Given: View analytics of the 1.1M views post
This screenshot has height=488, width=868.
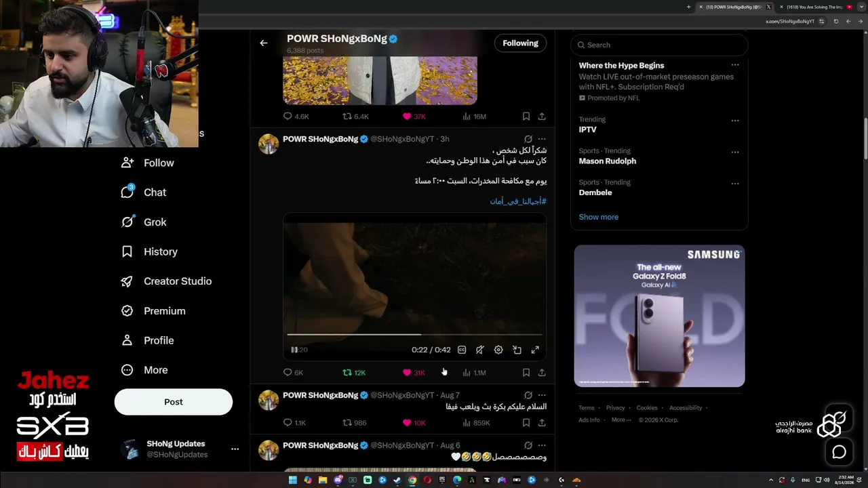Looking at the screenshot, I should tap(474, 373).
